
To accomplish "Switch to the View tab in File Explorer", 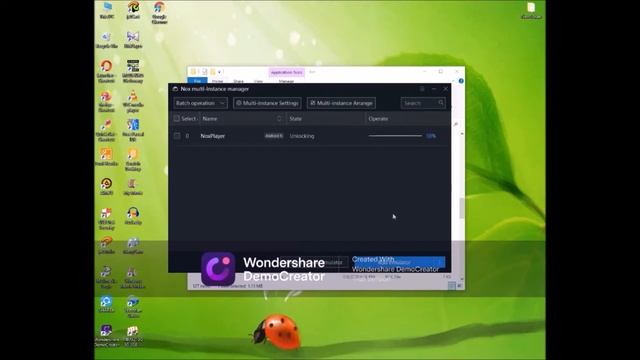I will 258,81.
